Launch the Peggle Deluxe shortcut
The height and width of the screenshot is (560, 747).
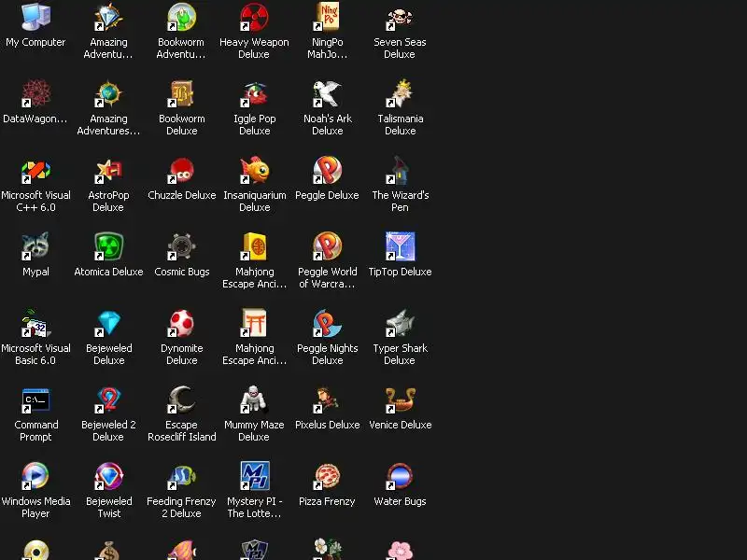328,170
